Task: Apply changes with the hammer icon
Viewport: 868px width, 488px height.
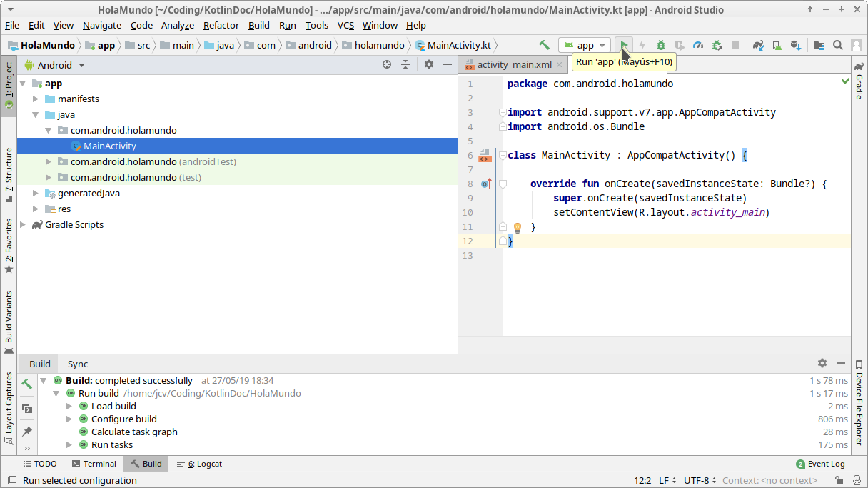Action: [543, 45]
